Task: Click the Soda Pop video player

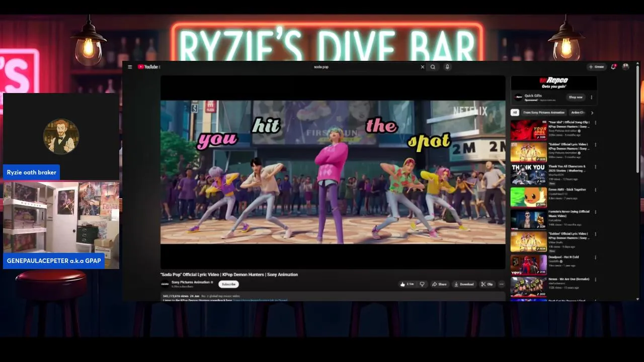Action: [333, 172]
